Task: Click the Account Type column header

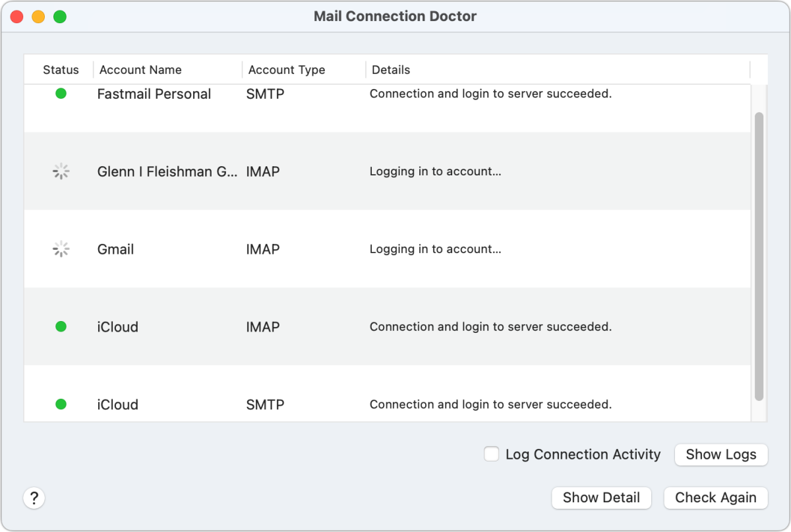Action: point(287,69)
